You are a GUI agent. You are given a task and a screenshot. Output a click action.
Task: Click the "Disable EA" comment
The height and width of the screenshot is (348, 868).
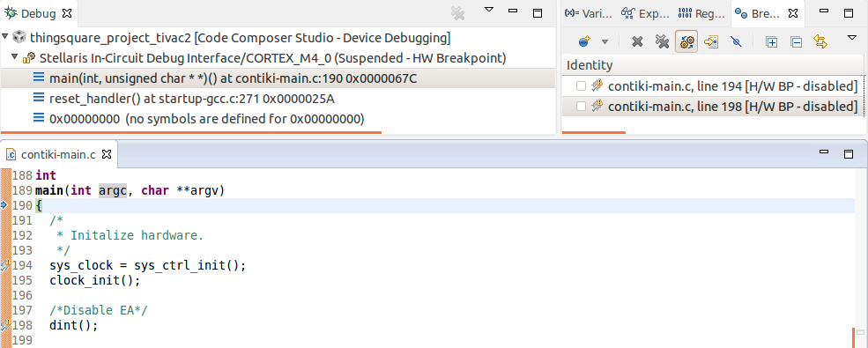coord(99,310)
